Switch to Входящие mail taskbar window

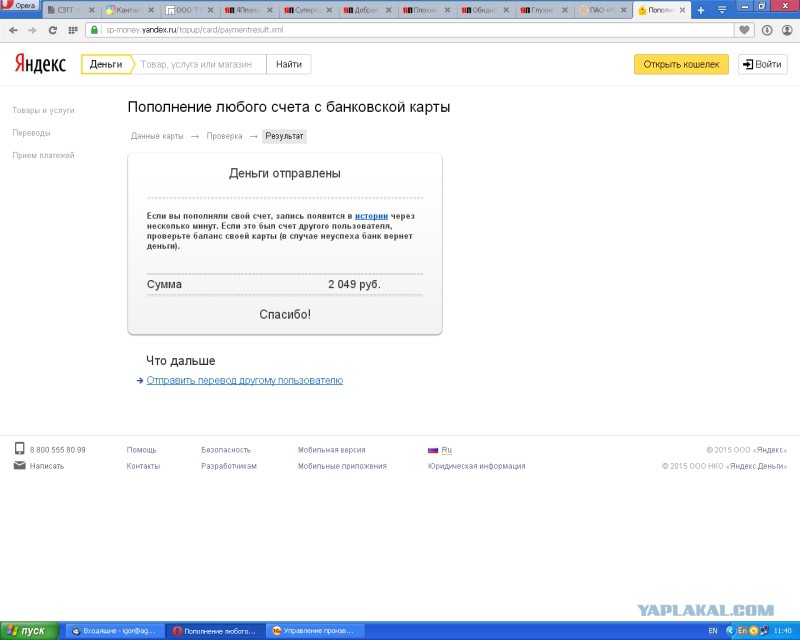tap(114, 631)
